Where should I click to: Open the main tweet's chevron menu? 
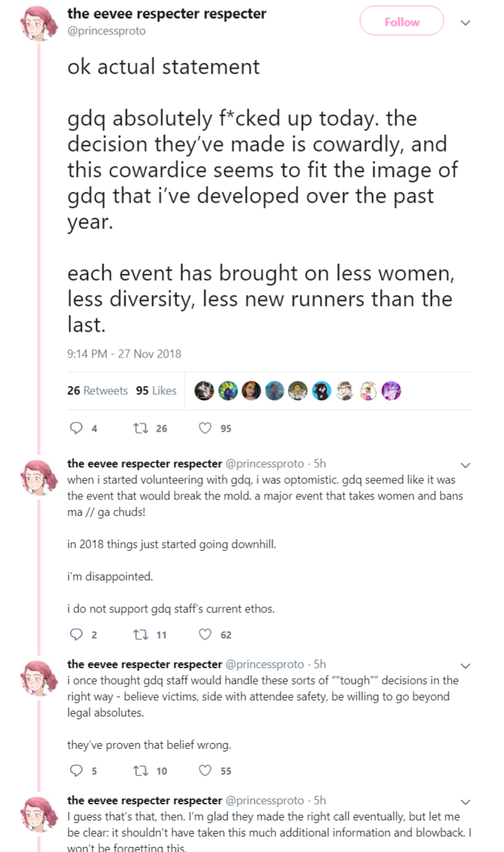click(465, 23)
